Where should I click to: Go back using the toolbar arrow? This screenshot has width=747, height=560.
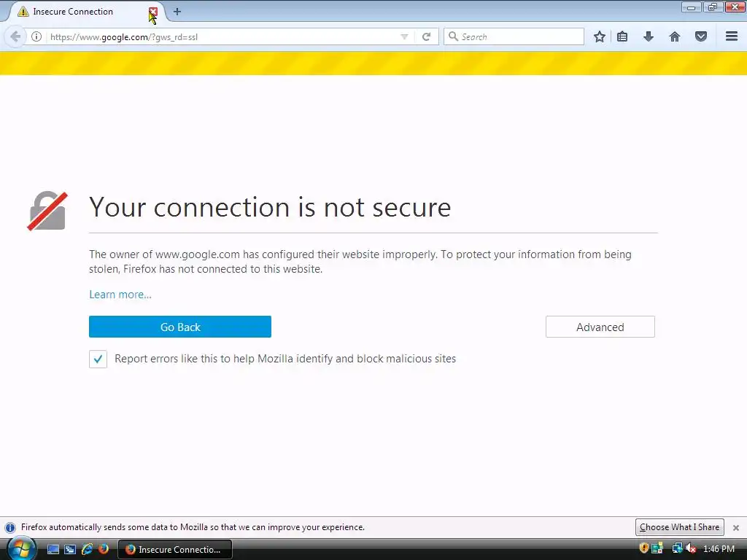(15, 36)
